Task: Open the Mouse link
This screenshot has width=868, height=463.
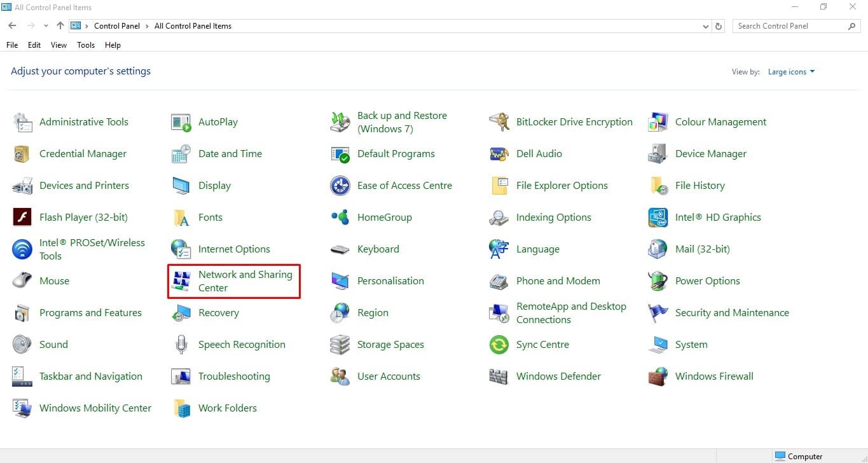Action: tap(54, 281)
